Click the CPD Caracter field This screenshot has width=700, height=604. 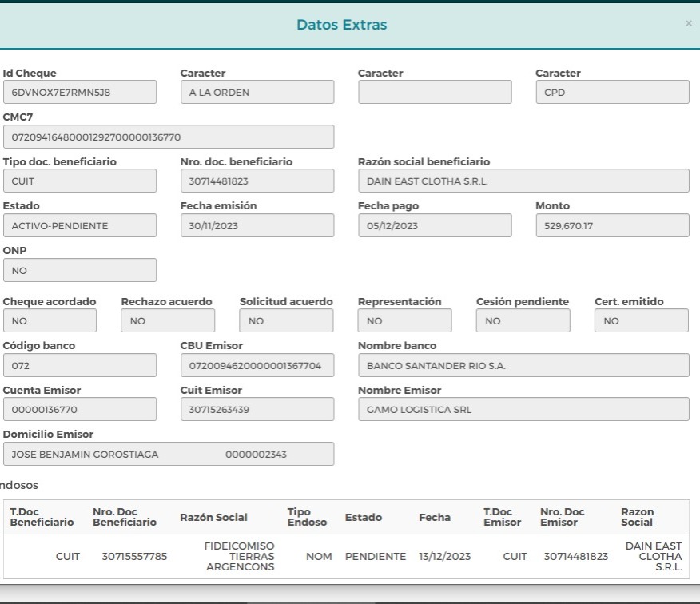[x=612, y=92]
